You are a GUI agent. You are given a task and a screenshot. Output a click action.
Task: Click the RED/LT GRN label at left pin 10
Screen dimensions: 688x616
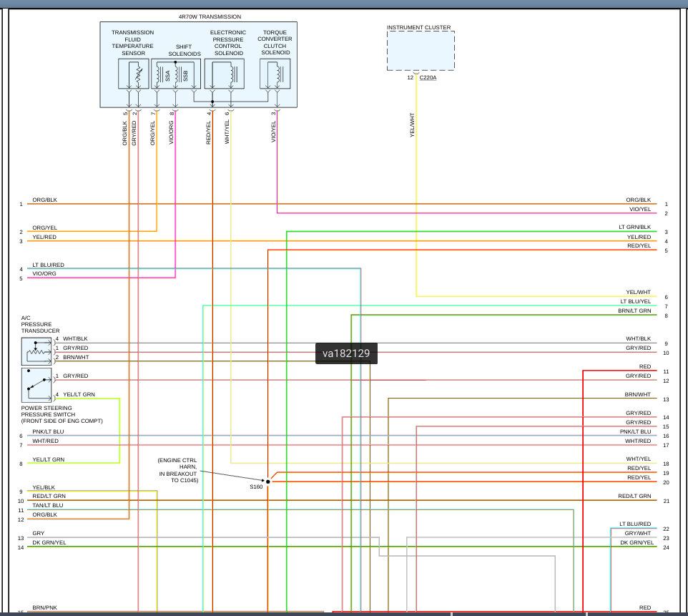pos(49,496)
